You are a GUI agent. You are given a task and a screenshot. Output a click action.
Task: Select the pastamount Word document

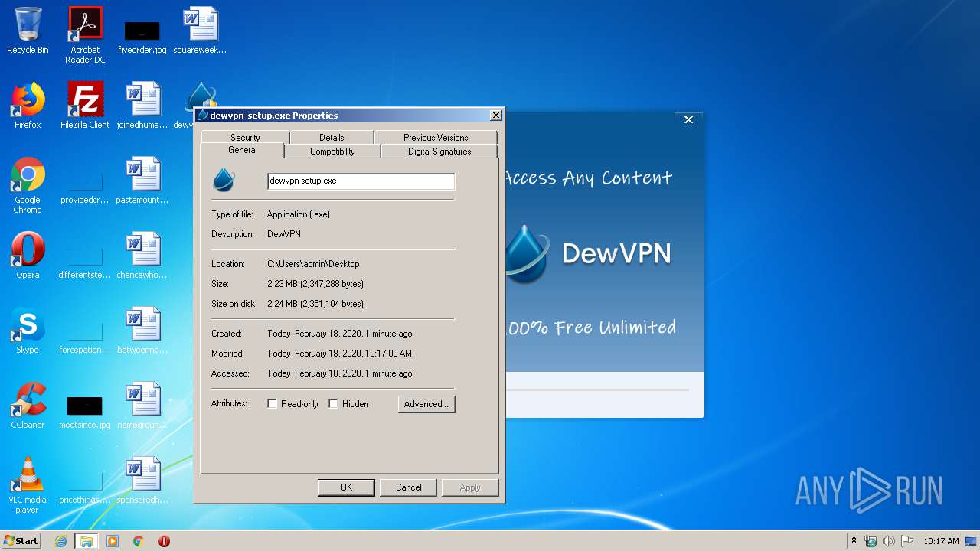[142, 181]
